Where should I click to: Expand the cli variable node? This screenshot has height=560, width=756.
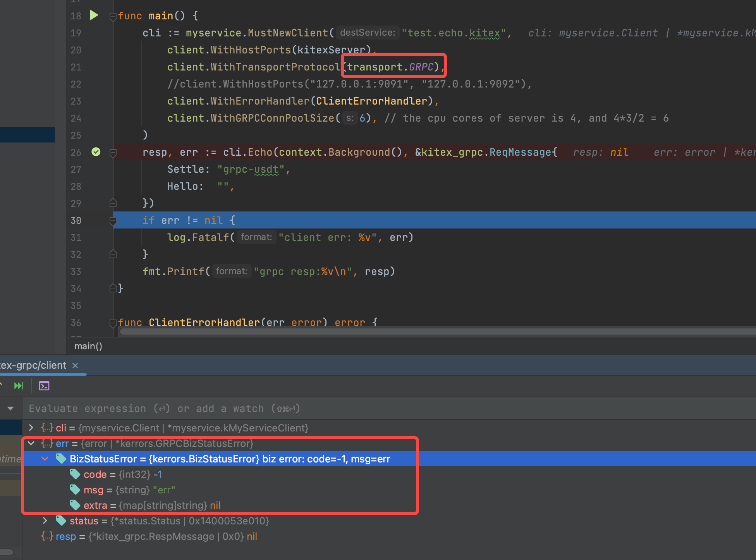(x=31, y=428)
